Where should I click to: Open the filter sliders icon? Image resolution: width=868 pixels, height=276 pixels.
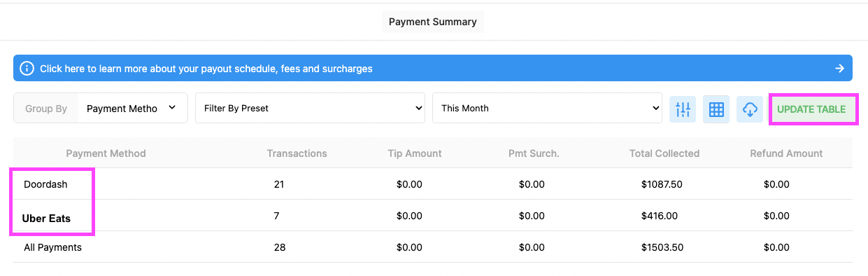[x=683, y=109]
